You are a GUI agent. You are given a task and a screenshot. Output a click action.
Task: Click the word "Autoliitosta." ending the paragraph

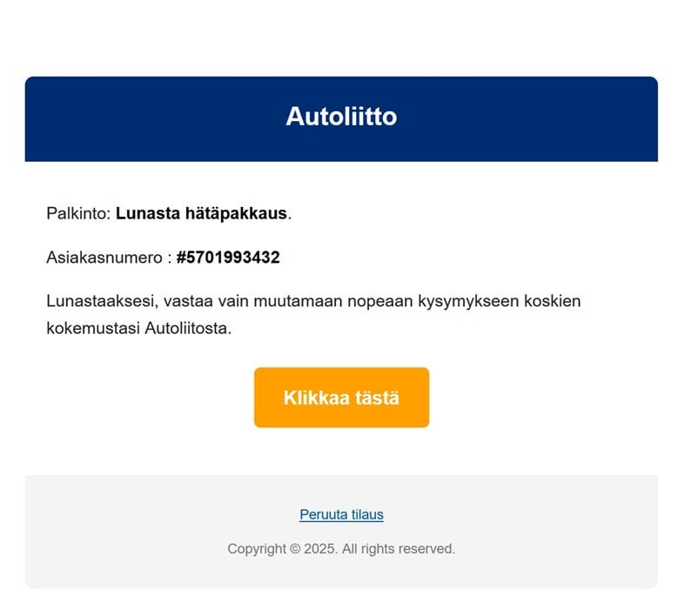pos(188,330)
